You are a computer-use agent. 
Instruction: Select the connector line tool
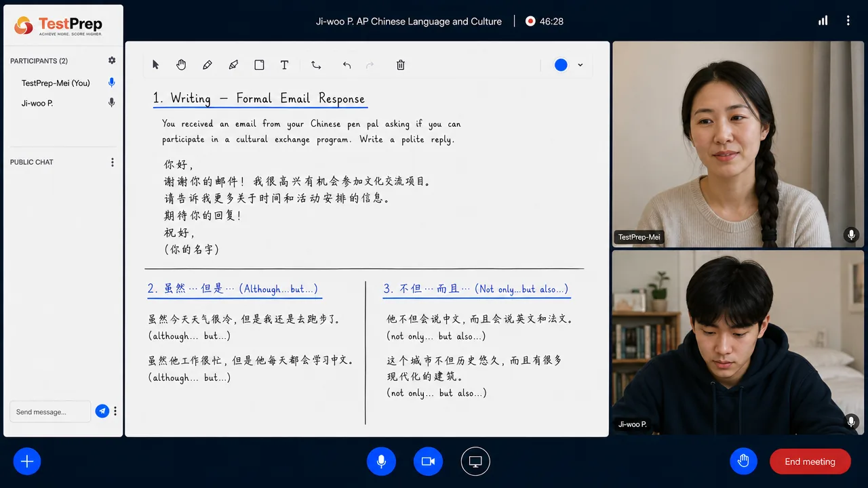(316, 65)
